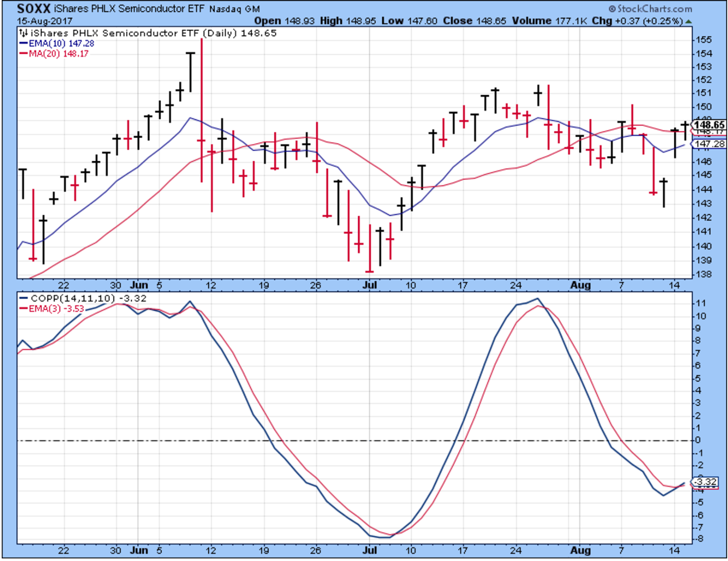Image resolution: width=728 pixels, height=561 pixels.
Task: Click the 'Aug' date label under the Coppock panel
Action: coord(581,551)
